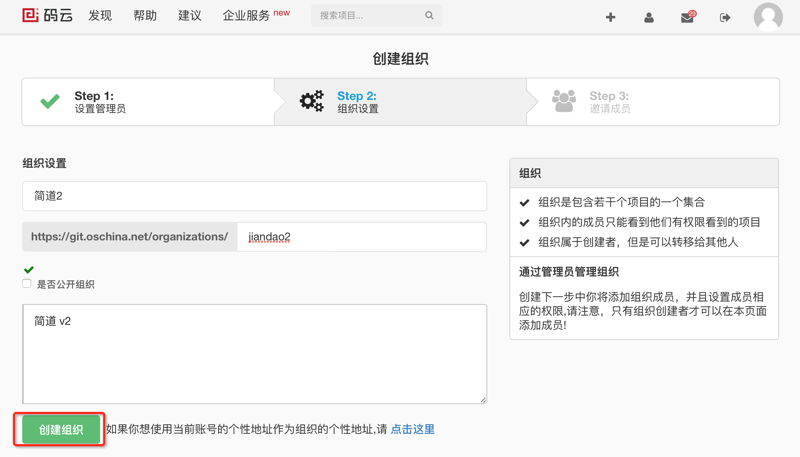Screen dimensions: 800x457
Task: Open the messages envelope icon
Action: (687, 17)
